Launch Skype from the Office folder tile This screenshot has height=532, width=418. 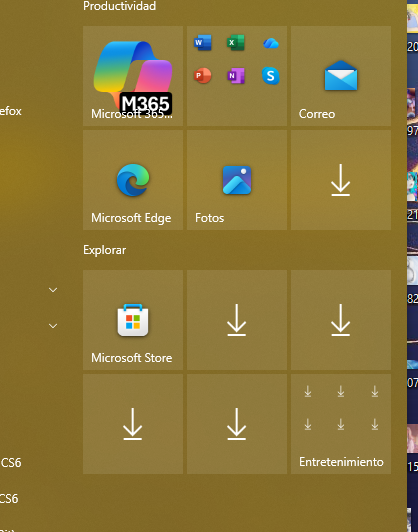pyautogui.click(x=271, y=76)
